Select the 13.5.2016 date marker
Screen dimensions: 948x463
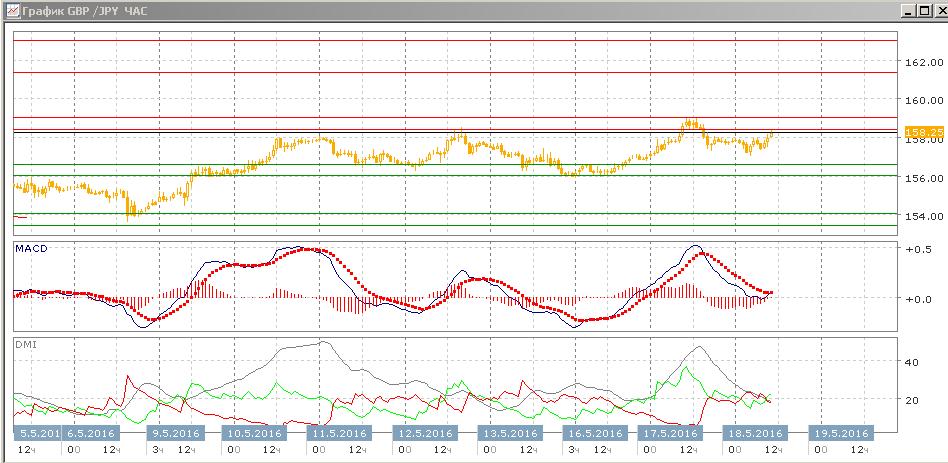[x=508, y=433]
